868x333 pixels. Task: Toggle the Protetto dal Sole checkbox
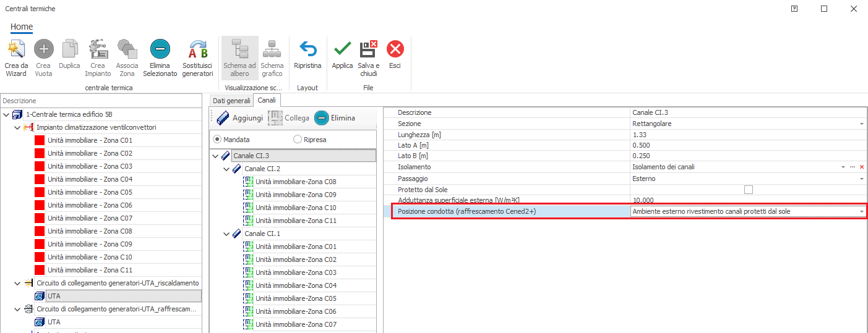[749, 190]
